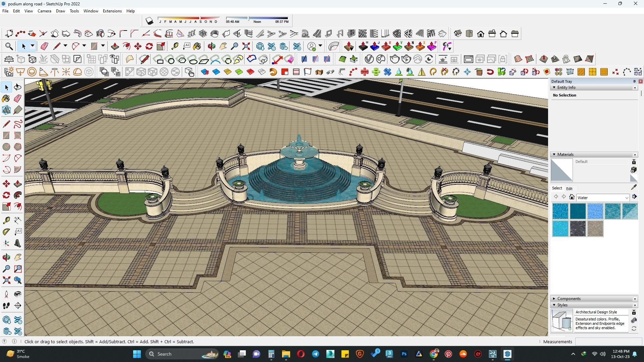Choose the Tape Measure tool
The image size is (644, 362).
[6, 220]
